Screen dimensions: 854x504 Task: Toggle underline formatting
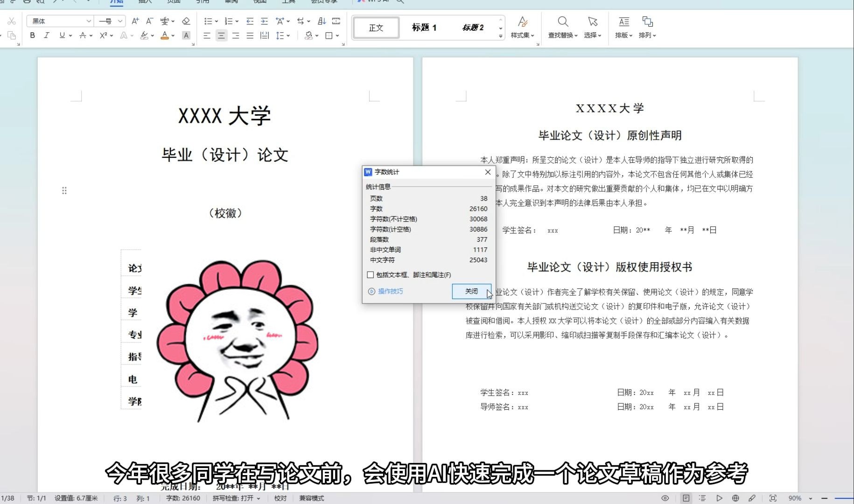coord(62,35)
